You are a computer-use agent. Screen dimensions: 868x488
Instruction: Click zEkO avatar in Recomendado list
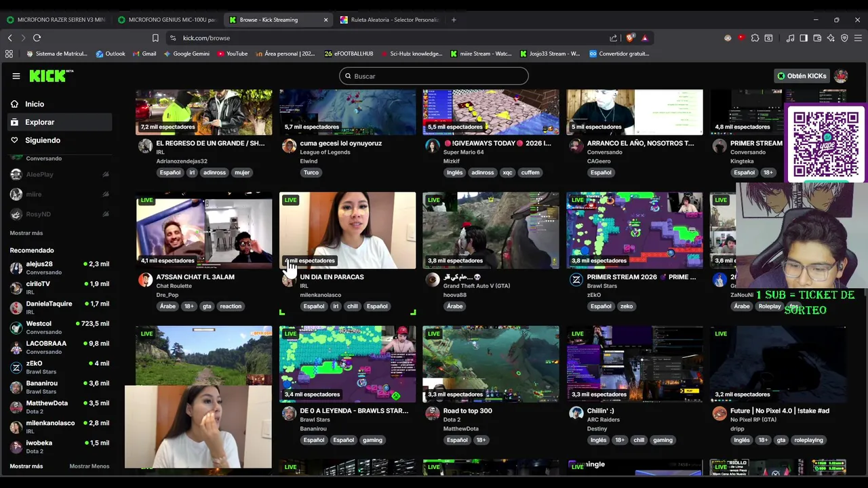pyautogui.click(x=16, y=367)
